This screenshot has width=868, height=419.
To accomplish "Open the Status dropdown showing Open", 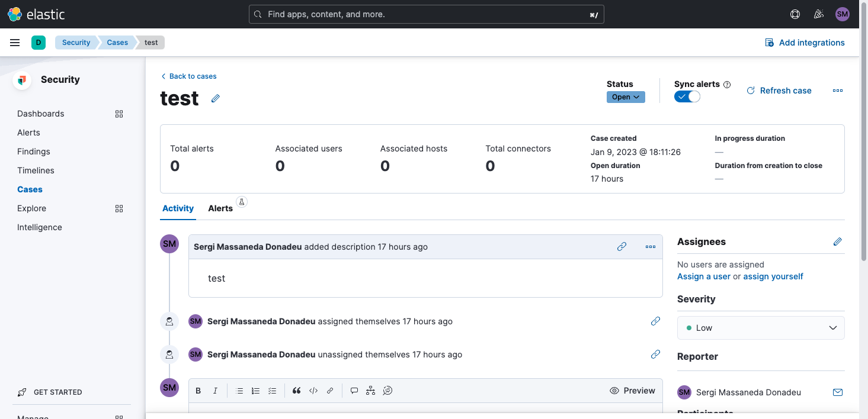I will point(626,97).
